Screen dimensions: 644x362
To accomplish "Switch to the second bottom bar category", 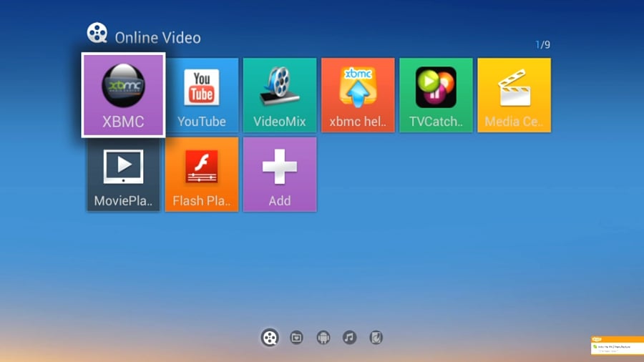I will 296,338.
